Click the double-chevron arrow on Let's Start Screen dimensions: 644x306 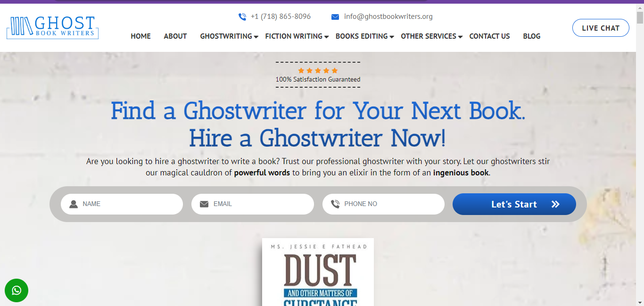pos(555,204)
